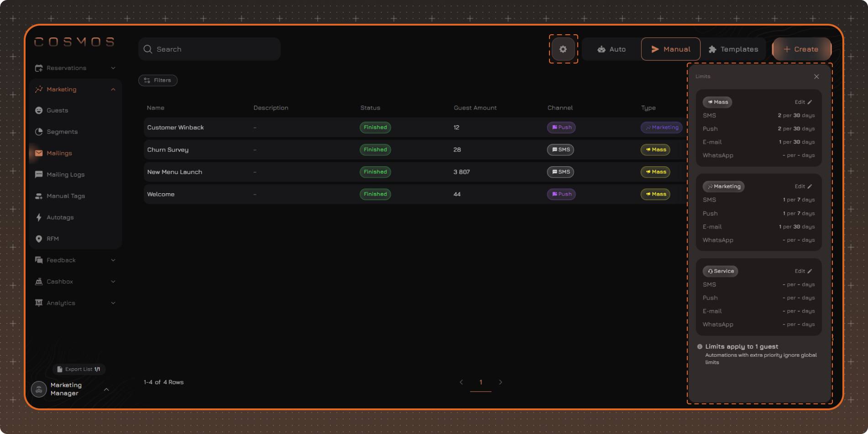Image resolution: width=868 pixels, height=434 pixels.
Task: Click the search magnifier icon
Action: (148, 49)
